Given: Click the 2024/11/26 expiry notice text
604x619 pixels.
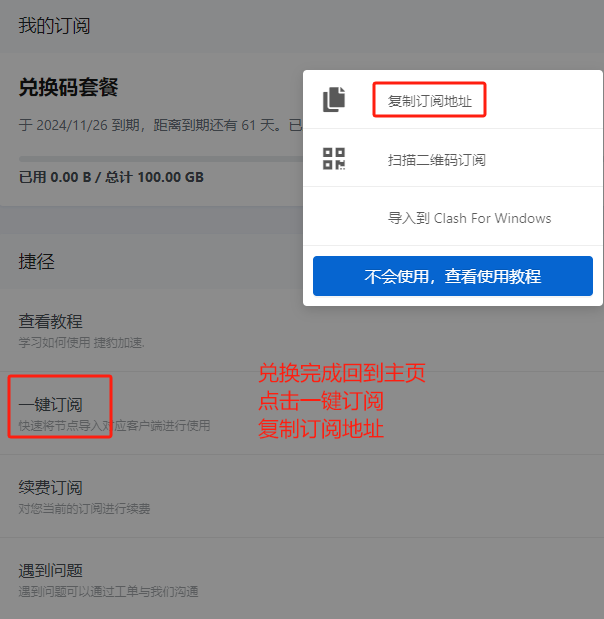Looking at the screenshot, I should click(x=161, y=125).
